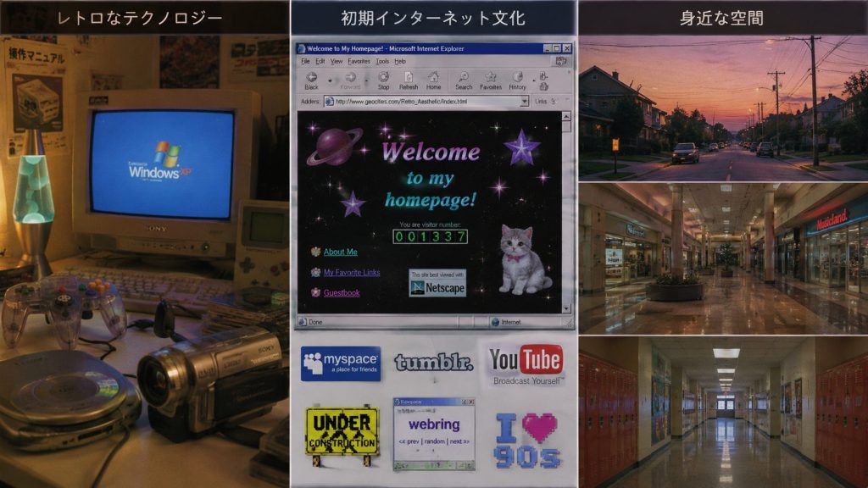This screenshot has height=488, width=868.
Task: Open the File menu
Action: pyautogui.click(x=305, y=61)
